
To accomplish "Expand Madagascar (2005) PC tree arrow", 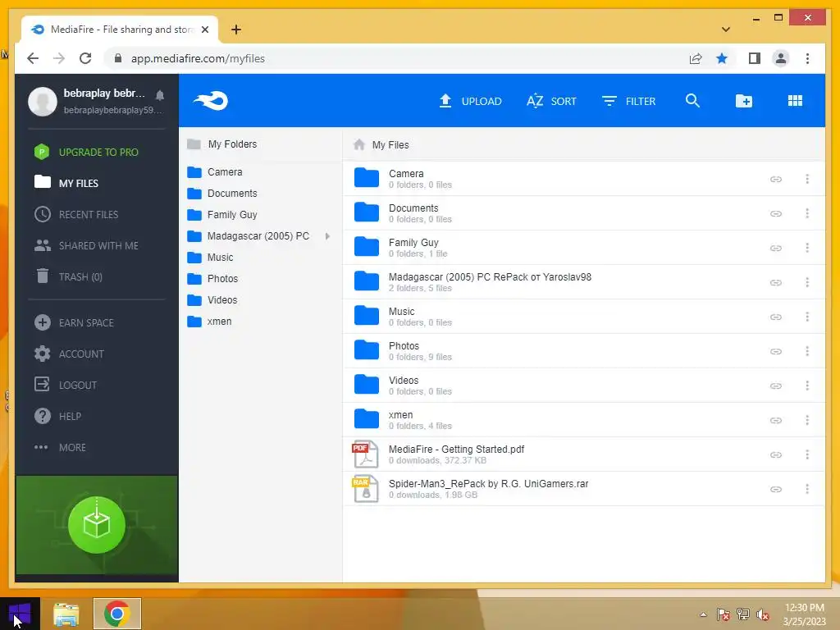I will pyautogui.click(x=327, y=236).
